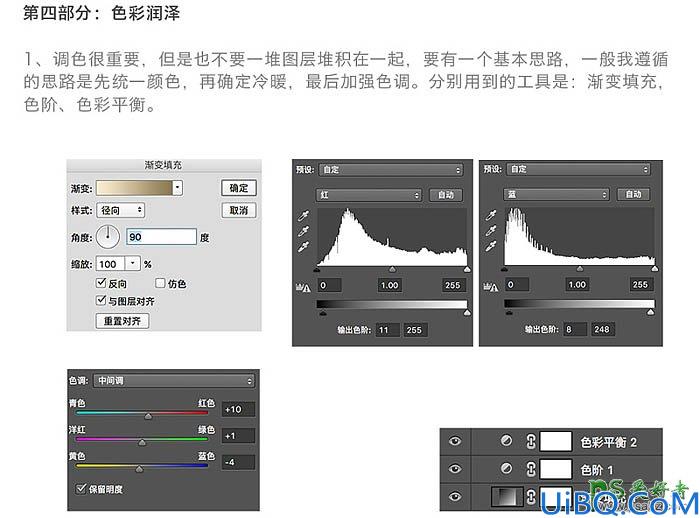This screenshot has width=700, height=518.
Task: Click midtone input slider in red Levels
Action: tap(392, 269)
